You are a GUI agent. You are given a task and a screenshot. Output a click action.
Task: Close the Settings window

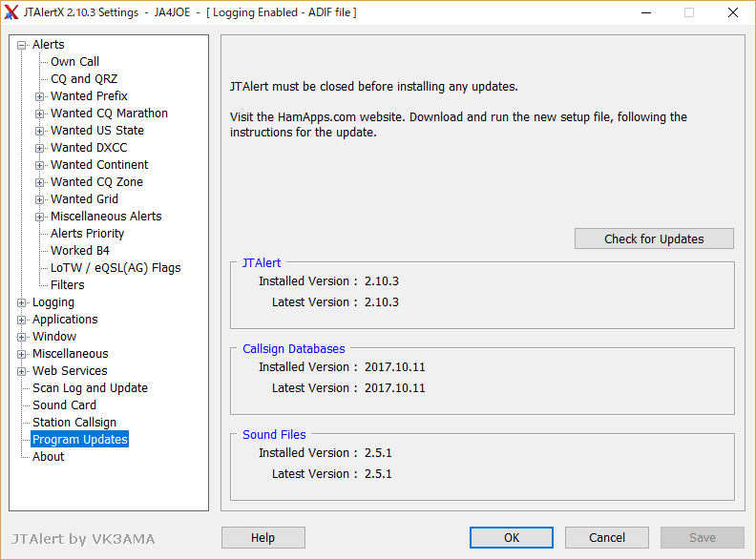(733, 12)
